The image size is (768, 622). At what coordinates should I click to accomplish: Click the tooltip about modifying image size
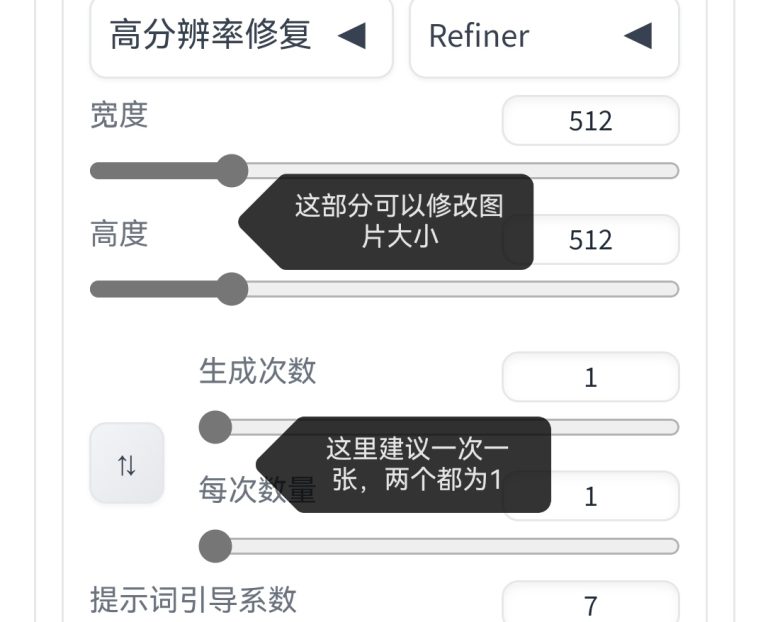tap(386, 222)
